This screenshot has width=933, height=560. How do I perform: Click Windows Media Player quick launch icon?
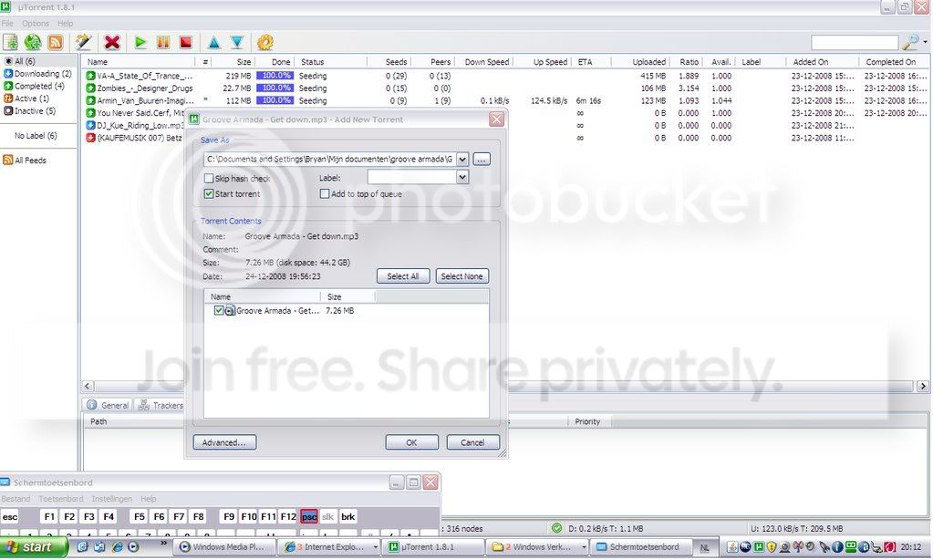click(133, 546)
